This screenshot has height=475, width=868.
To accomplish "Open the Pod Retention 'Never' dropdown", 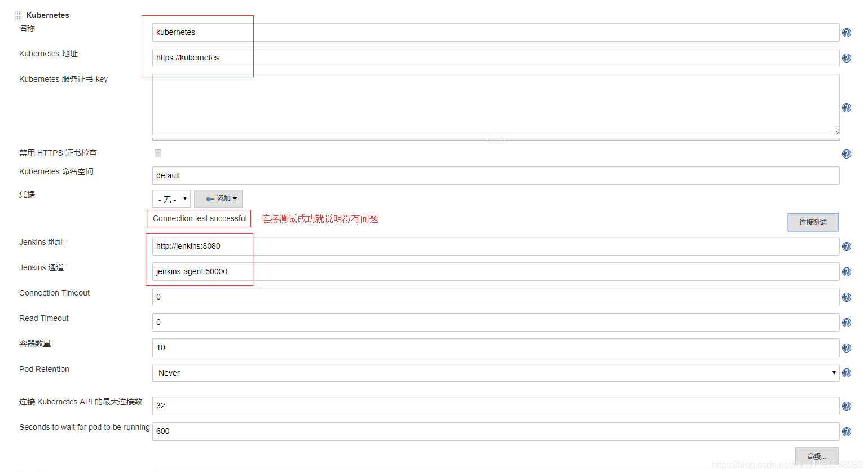I will (x=496, y=373).
